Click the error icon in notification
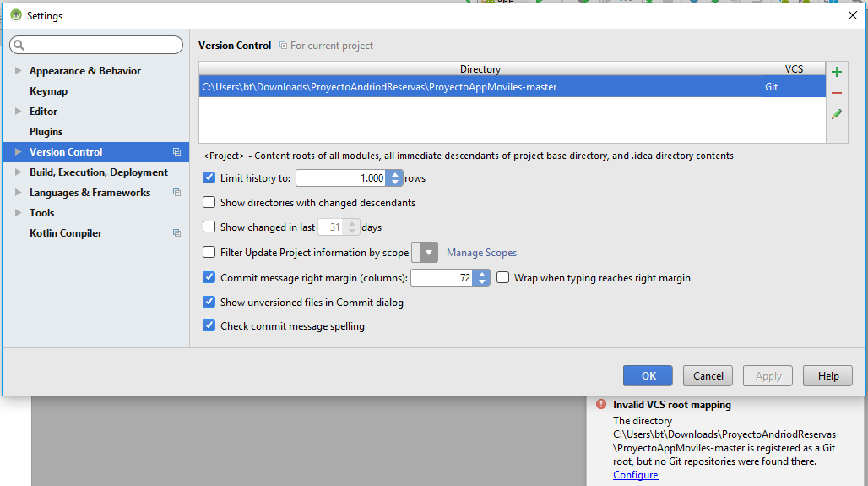 tap(601, 405)
